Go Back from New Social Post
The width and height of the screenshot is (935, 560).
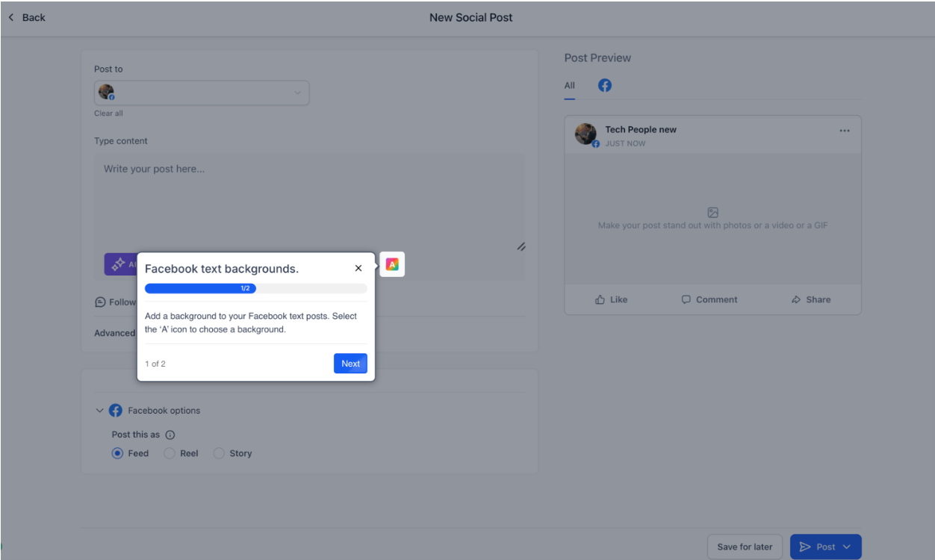click(27, 17)
